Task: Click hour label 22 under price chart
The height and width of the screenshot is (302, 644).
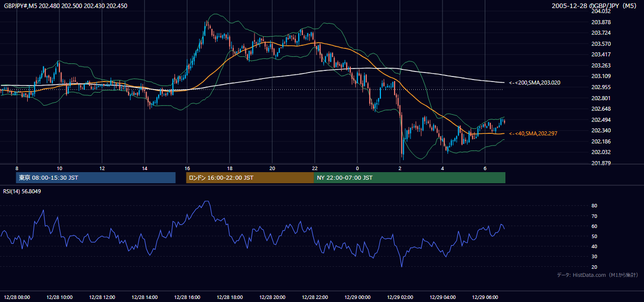Action: pyautogui.click(x=315, y=168)
